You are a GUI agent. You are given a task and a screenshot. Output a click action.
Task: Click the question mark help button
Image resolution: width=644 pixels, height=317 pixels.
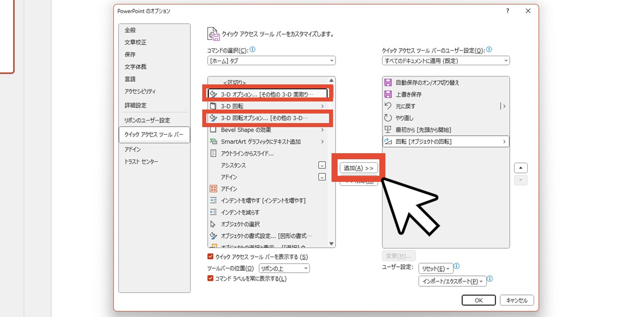[x=508, y=11]
